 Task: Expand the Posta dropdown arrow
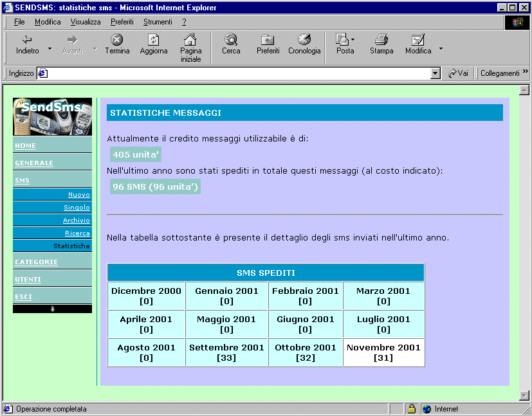[353, 40]
